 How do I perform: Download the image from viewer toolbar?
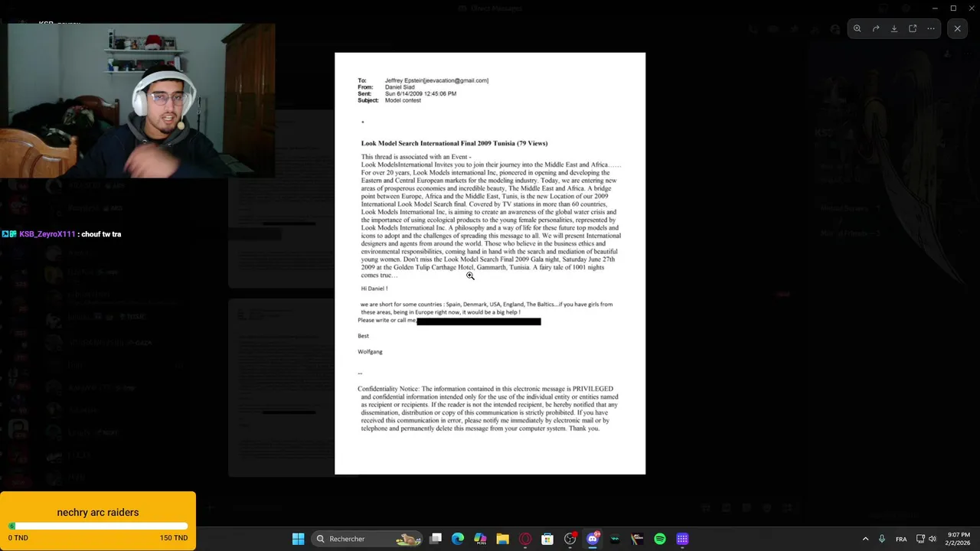click(x=894, y=28)
